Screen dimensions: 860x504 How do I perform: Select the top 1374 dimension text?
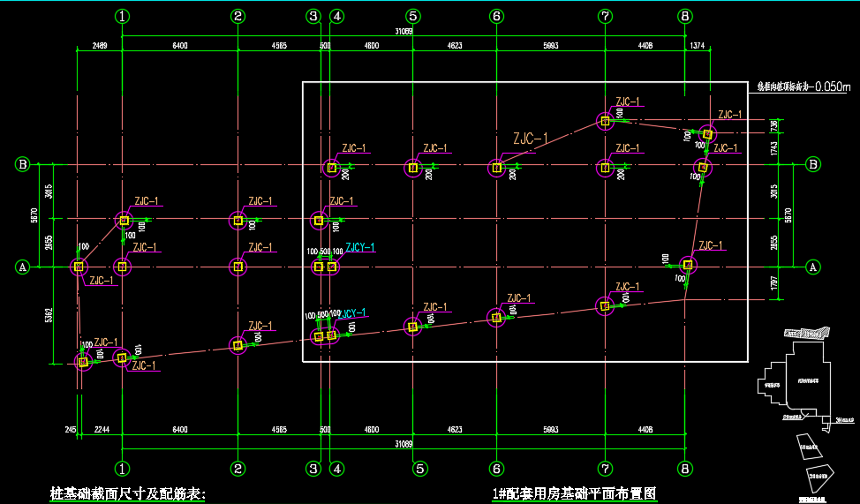coord(698,46)
